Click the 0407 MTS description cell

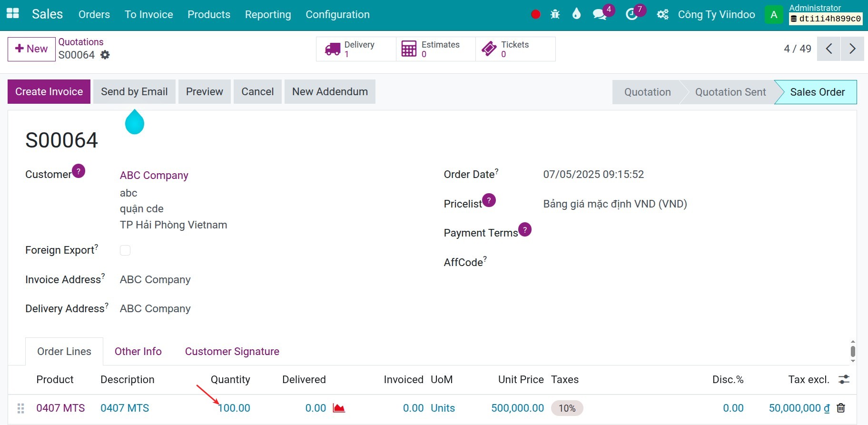125,408
